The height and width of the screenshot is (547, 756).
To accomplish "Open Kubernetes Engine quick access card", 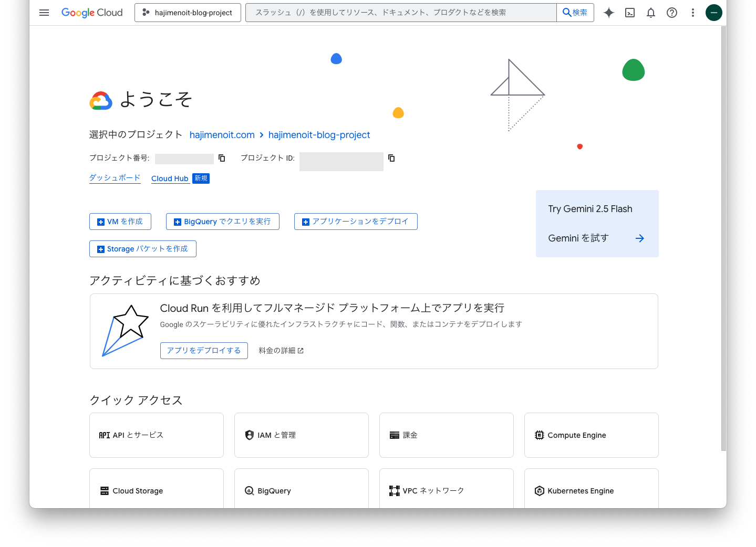I will click(x=592, y=488).
